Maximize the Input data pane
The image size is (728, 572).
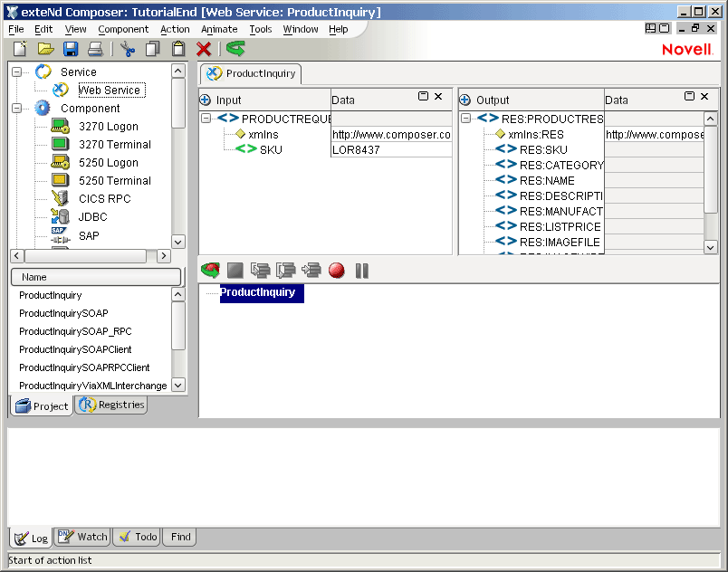pyautogui.click(x=423, y=96)
